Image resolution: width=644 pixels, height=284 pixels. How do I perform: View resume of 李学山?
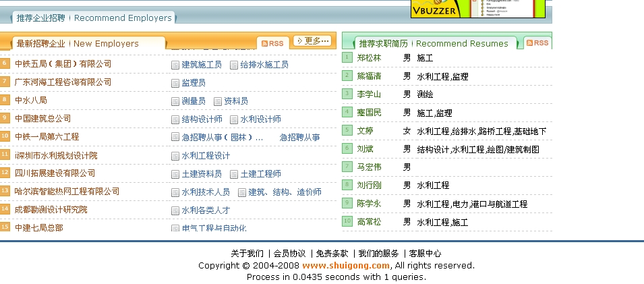[369, 94]
